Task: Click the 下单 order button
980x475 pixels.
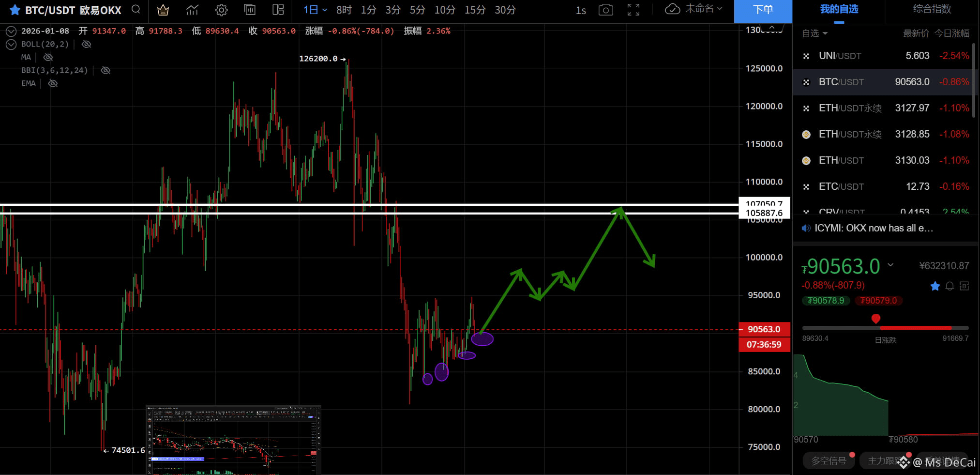Action: pos(763,11)
